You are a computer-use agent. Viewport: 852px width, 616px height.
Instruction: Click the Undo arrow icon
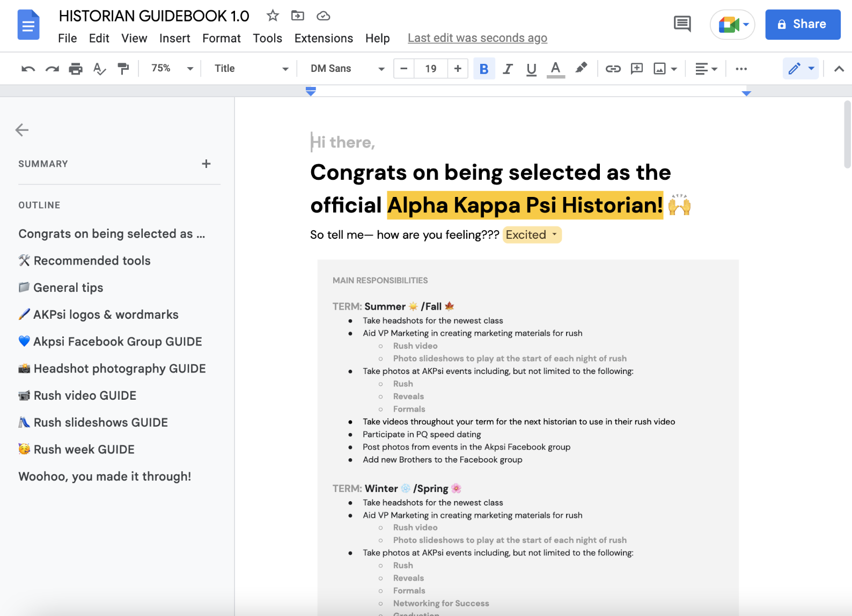pos(28,69)
